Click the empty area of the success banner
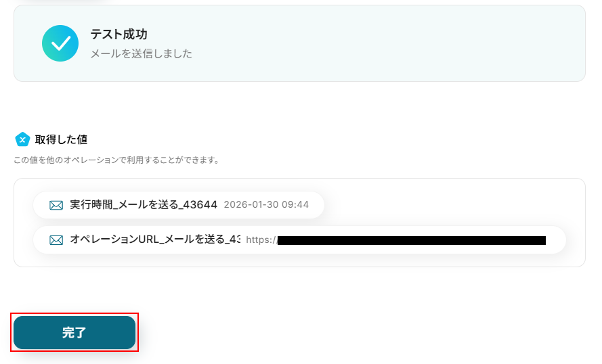602x364 pixels. pos(384,43)
